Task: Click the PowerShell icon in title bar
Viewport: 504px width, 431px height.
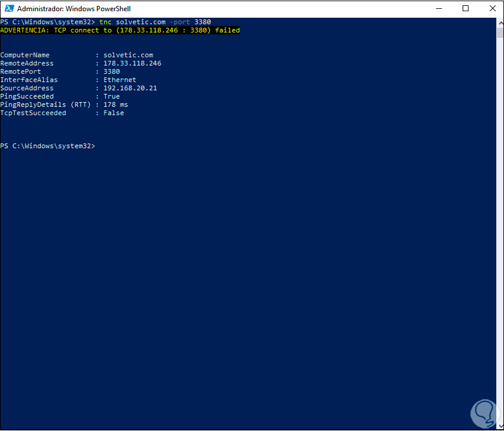Action: point(9,8)
